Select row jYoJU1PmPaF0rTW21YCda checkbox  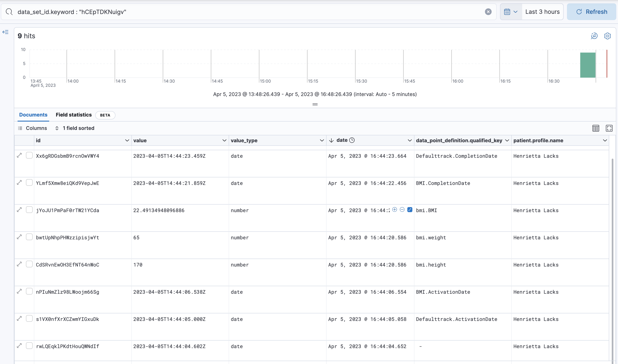(x=29, y=210)
